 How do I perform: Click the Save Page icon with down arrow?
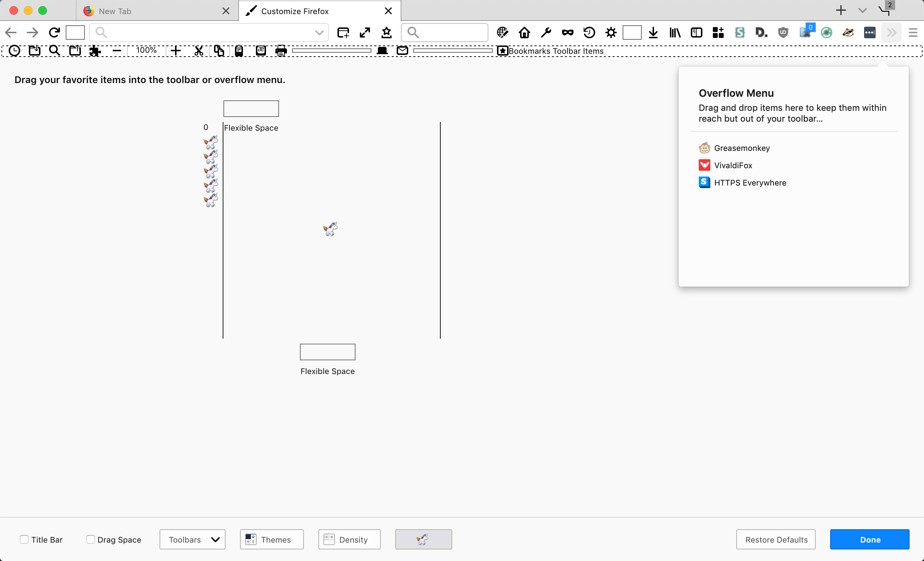click(x=35, y=51)
